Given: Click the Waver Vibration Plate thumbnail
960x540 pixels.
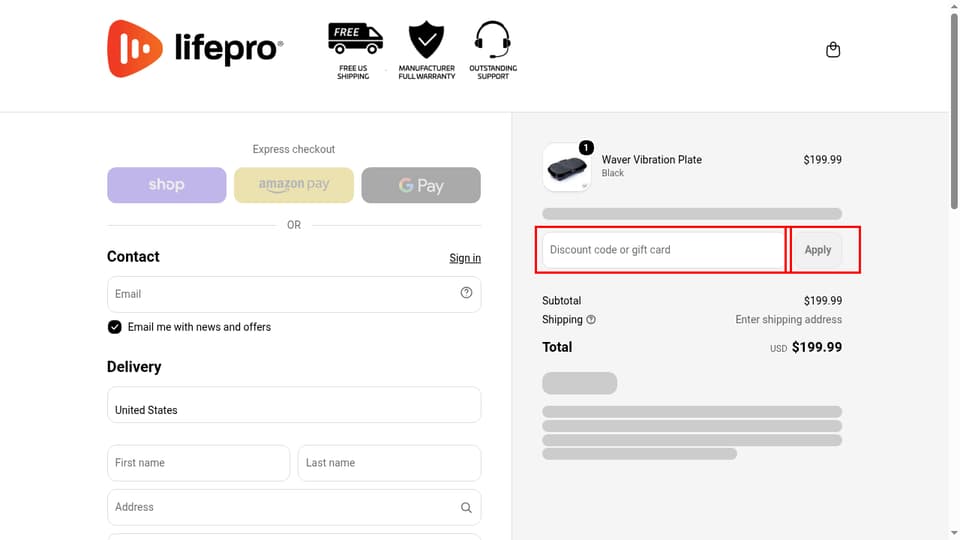Looking at the screenshot, I should (567, 167).
